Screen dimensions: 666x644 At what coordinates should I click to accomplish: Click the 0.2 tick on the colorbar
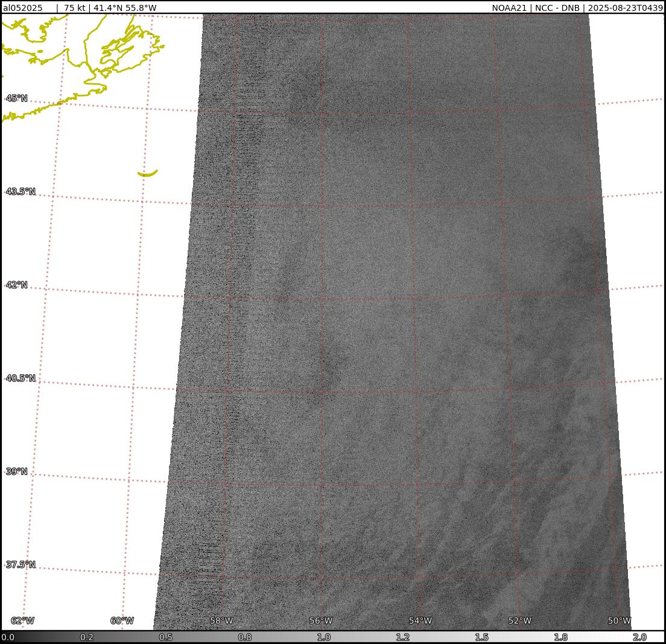[87, 637]
